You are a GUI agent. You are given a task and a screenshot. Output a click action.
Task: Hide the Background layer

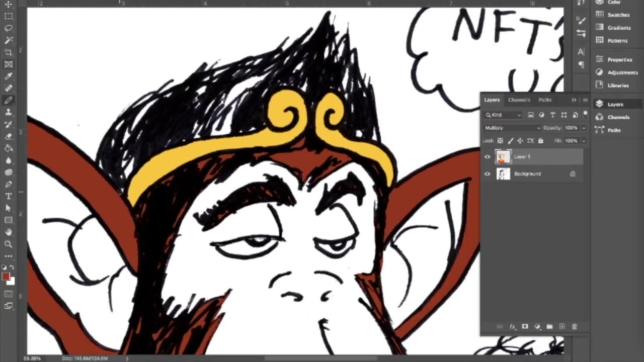(x=487, y=174)
